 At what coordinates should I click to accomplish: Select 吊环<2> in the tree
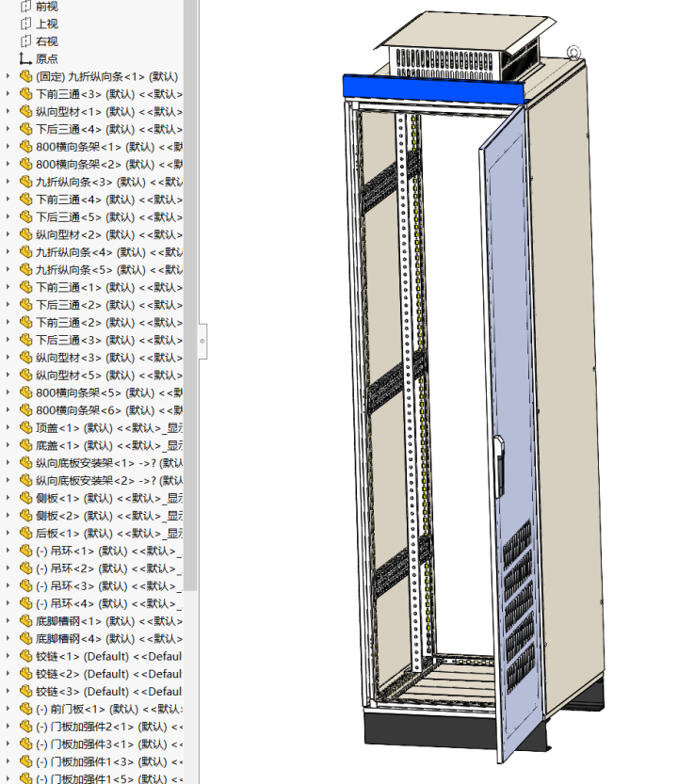(109, 568)
